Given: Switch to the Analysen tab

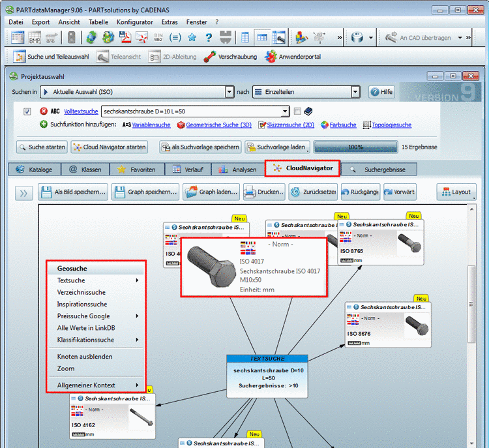Looking at the screenshot, I should pyautogui.click(x=238, y=170).
